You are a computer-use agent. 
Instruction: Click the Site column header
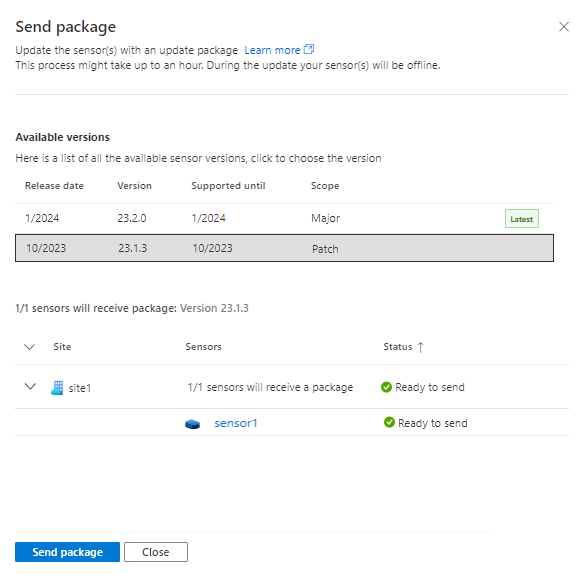click(x=62, y=347)
